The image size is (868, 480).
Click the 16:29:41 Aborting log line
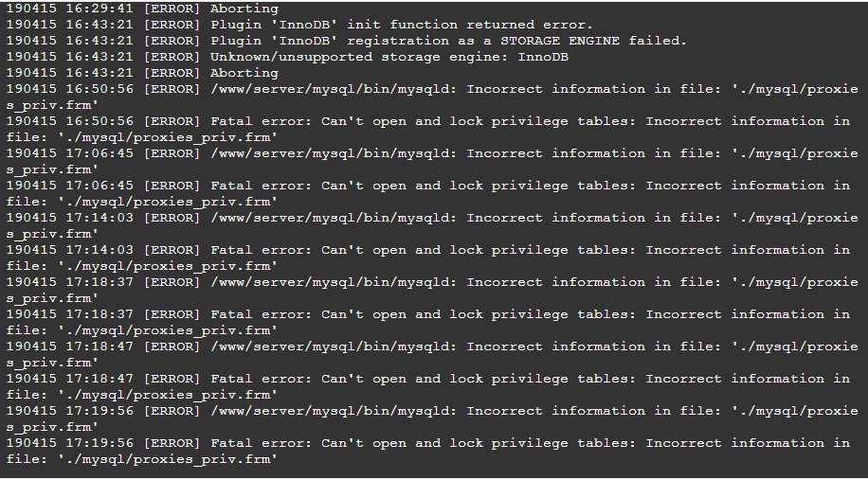coord(142,9)
